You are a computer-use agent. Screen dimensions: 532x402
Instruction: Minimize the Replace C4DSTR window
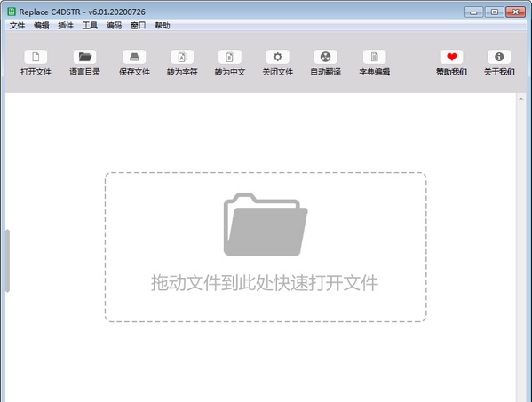pyautogui.click(x=473, y=12)
